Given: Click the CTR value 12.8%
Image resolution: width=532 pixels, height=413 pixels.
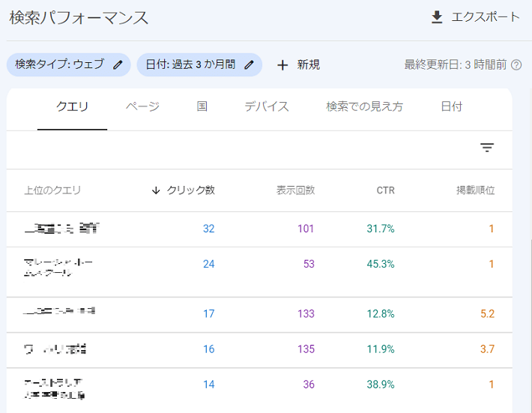Looking at the screenshot, I should [381, 313].
